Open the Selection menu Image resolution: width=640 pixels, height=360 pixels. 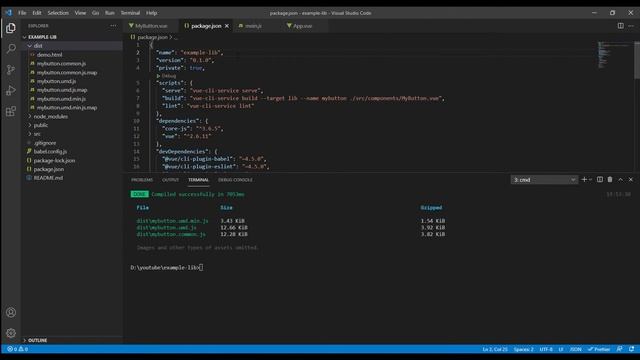coord(58,13)
